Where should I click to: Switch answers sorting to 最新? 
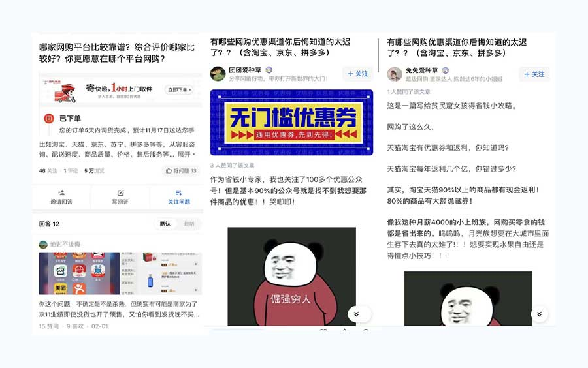pos(189,224)
